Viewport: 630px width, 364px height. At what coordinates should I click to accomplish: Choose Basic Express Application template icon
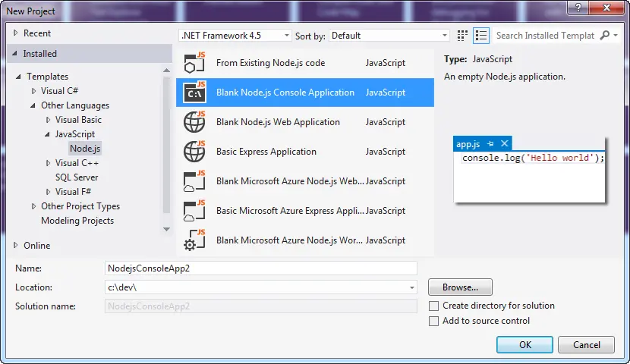pyautogui.click(x=194, y=152)
